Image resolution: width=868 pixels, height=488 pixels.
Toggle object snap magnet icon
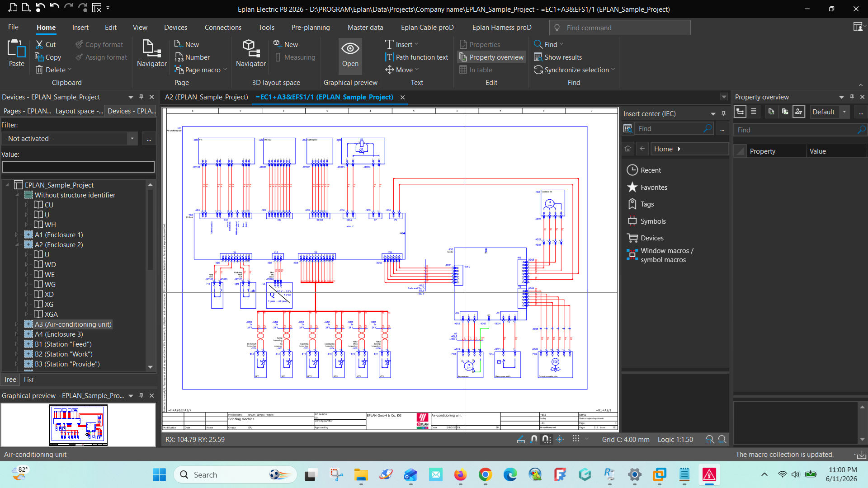(534, 439)
